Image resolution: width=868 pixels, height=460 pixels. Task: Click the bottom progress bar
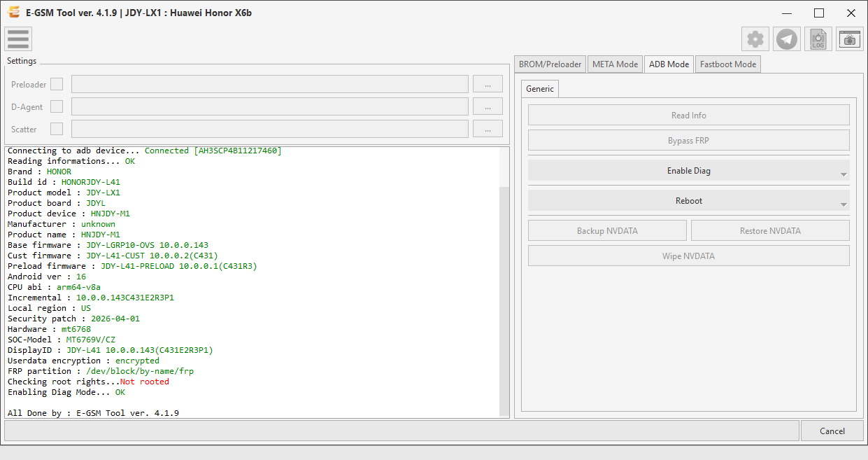click(401, 431)
